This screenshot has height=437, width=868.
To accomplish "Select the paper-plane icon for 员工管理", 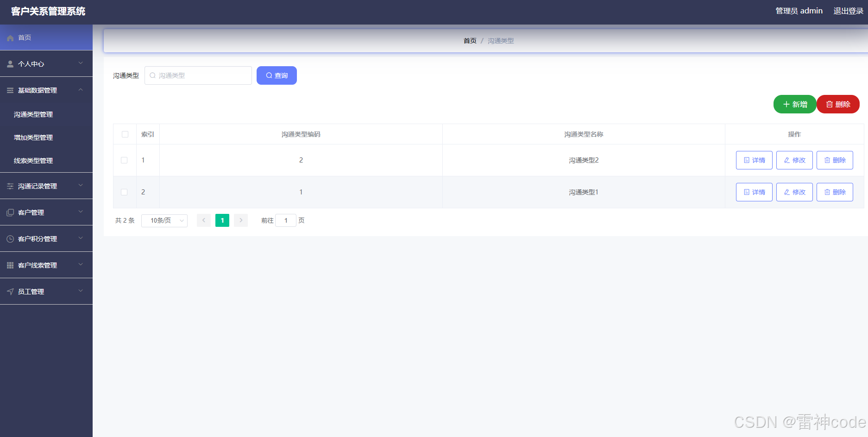I will tap(10, 291).
